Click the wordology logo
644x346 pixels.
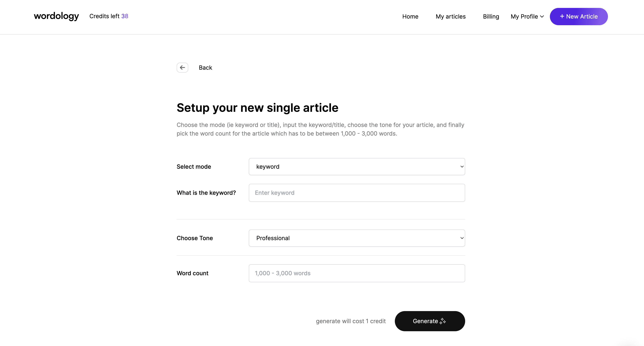click(x=56, y=16)
